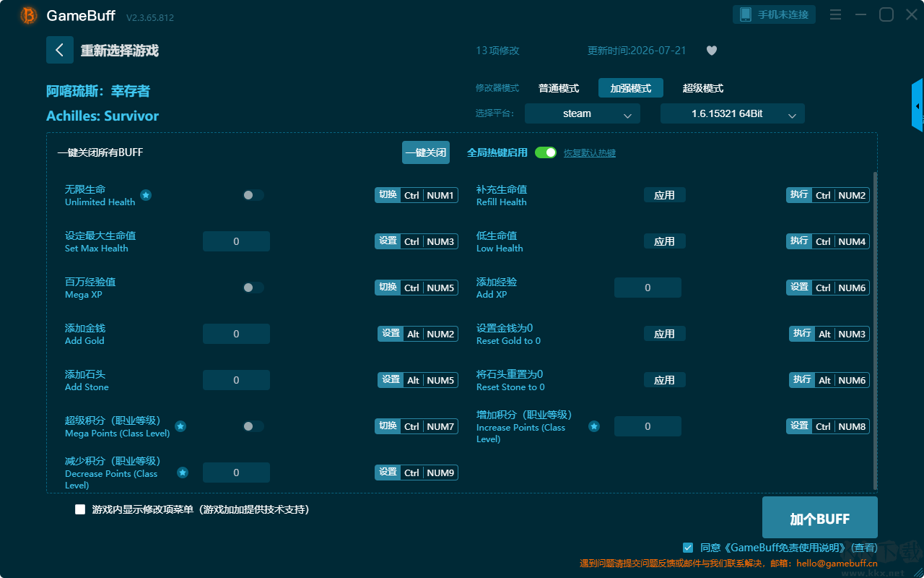The image size is (924, 578).
Task: Toggle Mega XP switch
Action: click(x=253, y=288)
